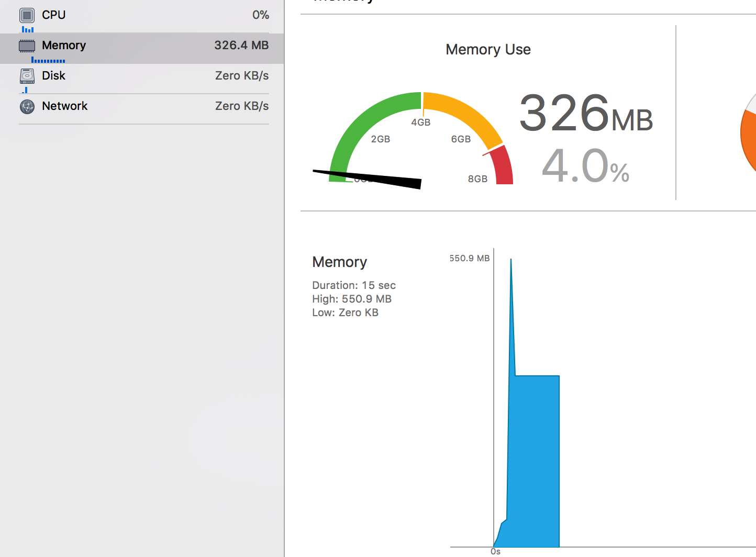Click the CPU chip icon
This screenshot has height=557, width=756.
tap(27, 15)
